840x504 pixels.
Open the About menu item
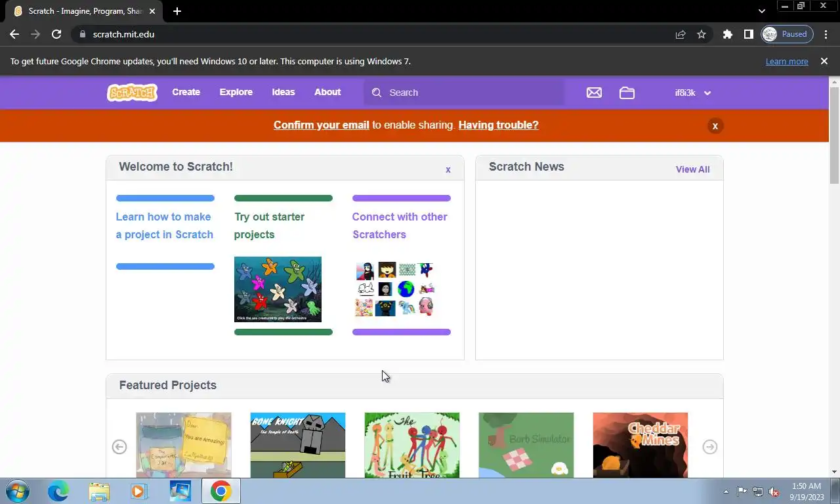coord(327,93)
